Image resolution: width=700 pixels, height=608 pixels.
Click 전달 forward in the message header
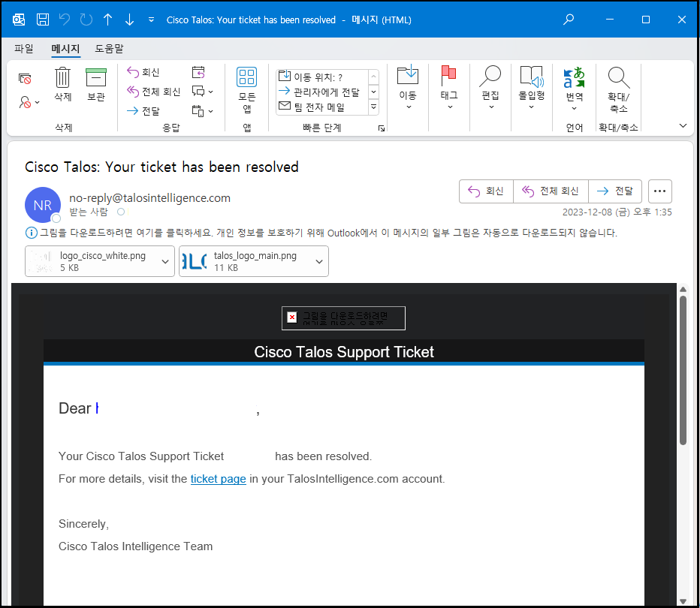pos(615,191)
